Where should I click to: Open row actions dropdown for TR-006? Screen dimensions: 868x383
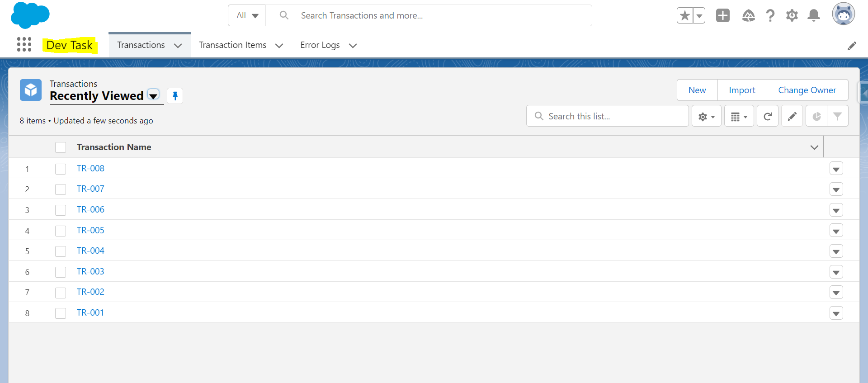click(836, 210)
